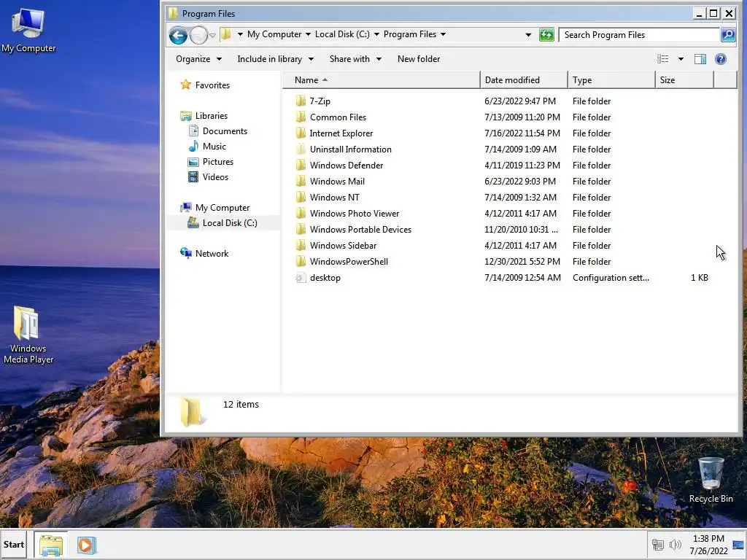Image resolution: width=747 pixels, height=560 pixels.
Task: Expand the dropdown arrow after Local Disk (C:)
Action: coord(376,34)
